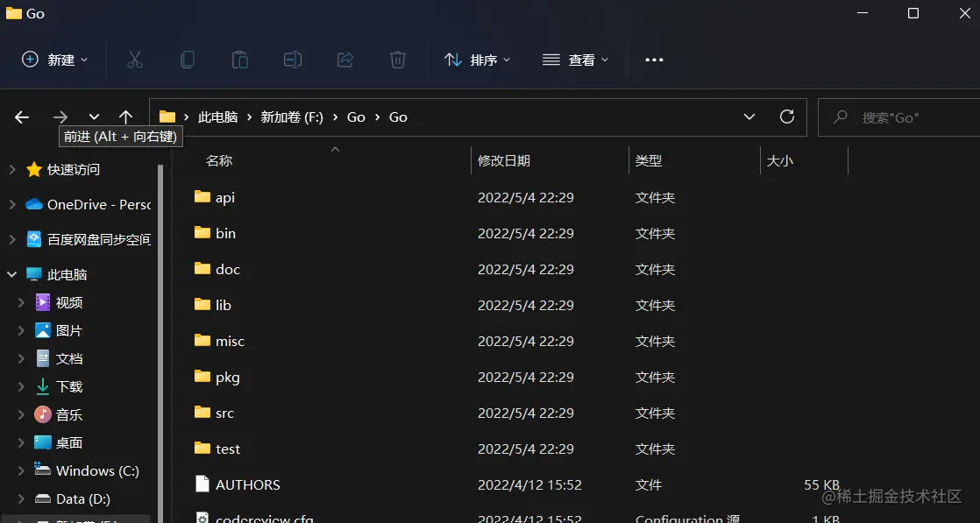Open the 排序 (Sort) dropdown
The height and width of the screenshot is (523, 980).
coord(477,60)
